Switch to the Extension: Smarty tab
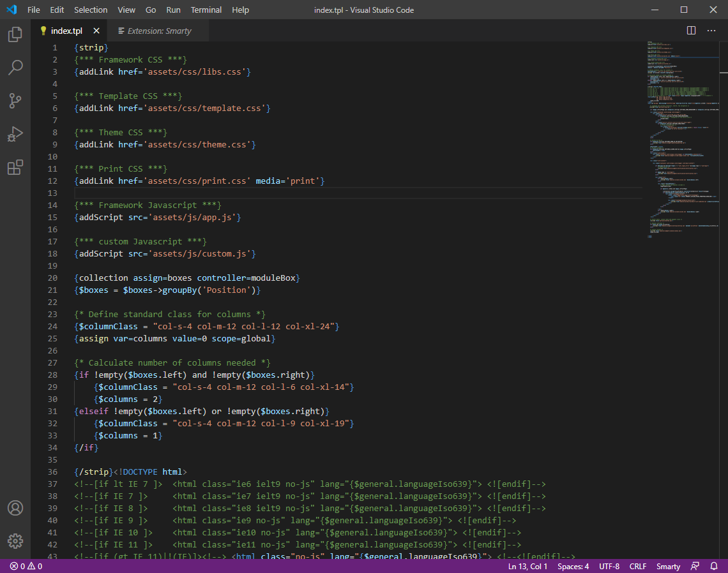This screenshot has width=728, height=573. click(158, 31)
